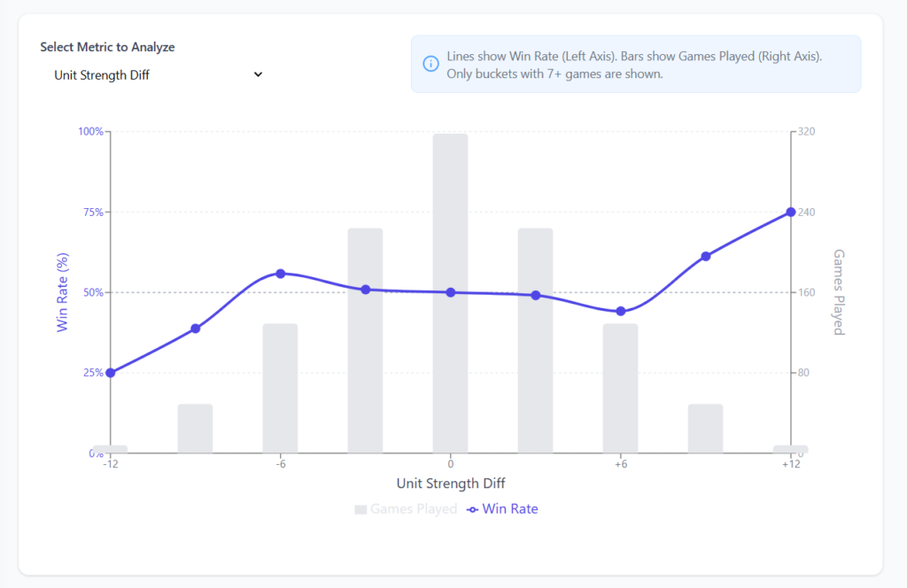Click the win rate point at +12

coord(790,212)
